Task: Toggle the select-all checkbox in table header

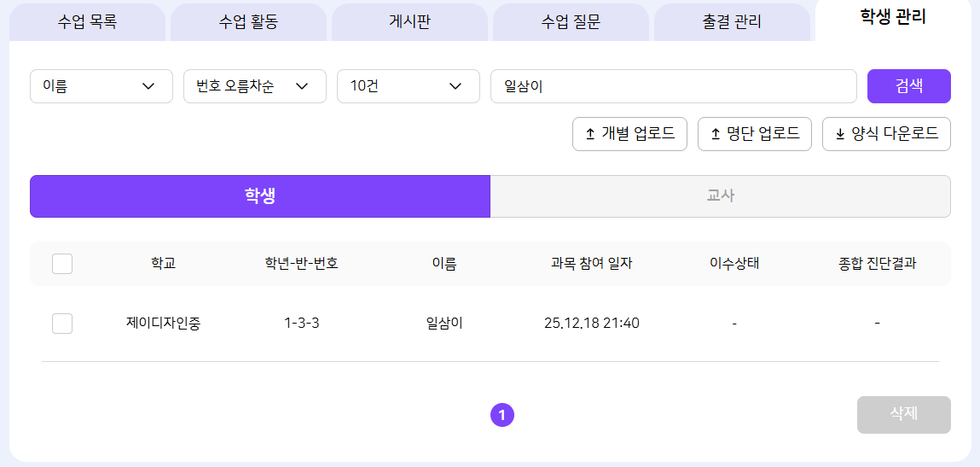Action: [62, 264]
